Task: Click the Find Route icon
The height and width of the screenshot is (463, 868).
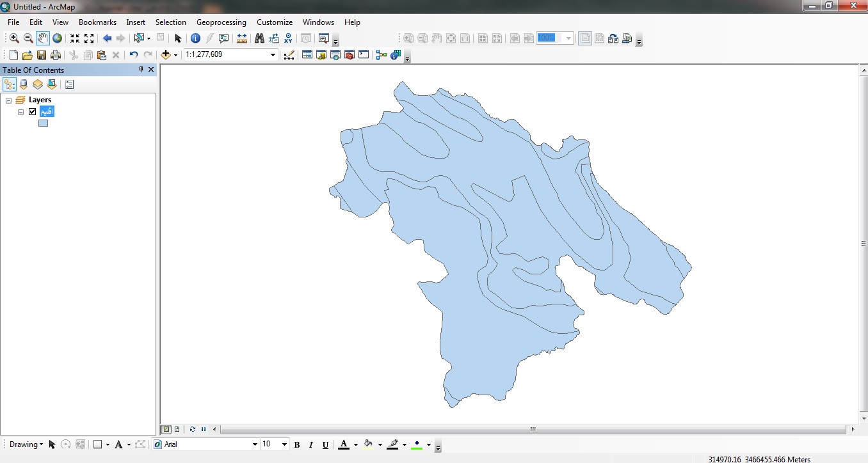Action: (274, 38)
